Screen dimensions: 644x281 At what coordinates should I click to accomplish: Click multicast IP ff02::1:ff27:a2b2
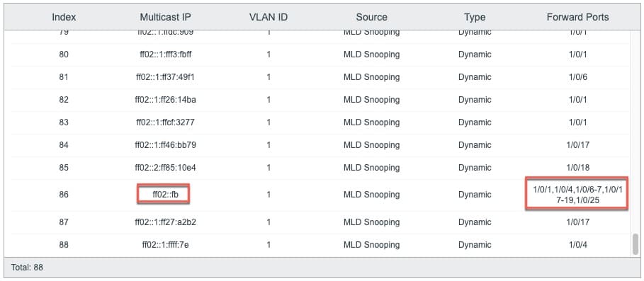click(166, 222)
